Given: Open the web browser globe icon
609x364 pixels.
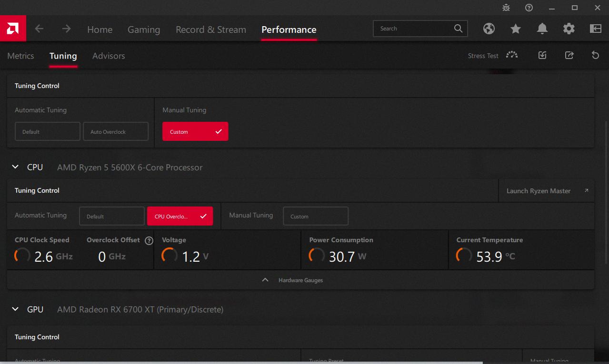Looking at the screenshot, I should [489, 29].
